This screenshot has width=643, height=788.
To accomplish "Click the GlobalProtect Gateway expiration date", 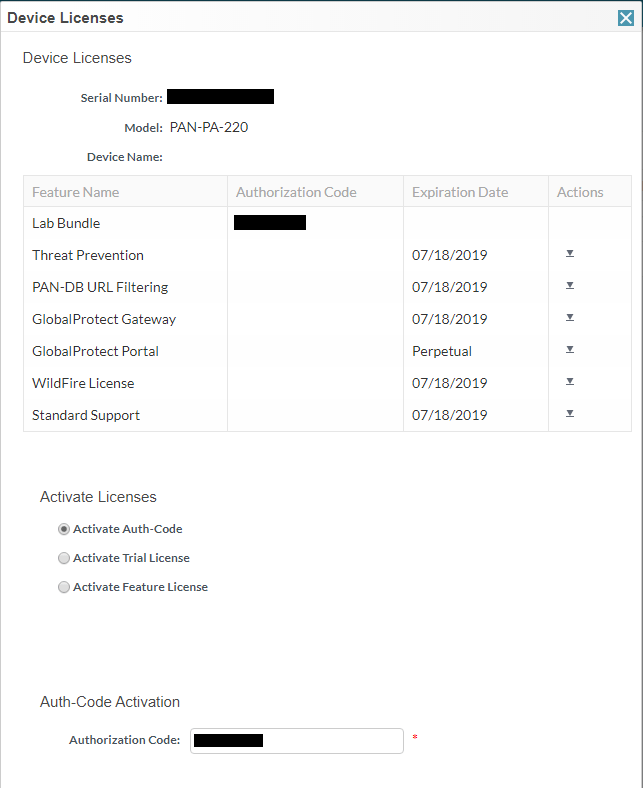I will tap(449, 319).
